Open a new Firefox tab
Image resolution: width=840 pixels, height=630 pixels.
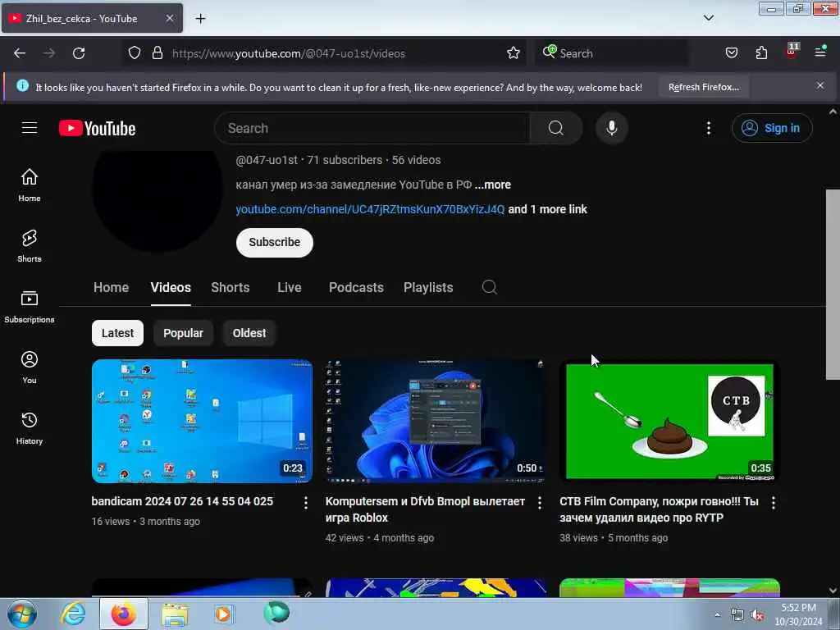tap(200, 19)
